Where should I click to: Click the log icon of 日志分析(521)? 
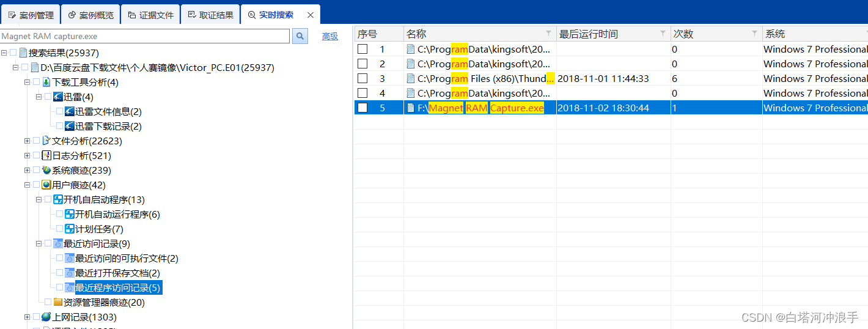click(x=46, y=155)
